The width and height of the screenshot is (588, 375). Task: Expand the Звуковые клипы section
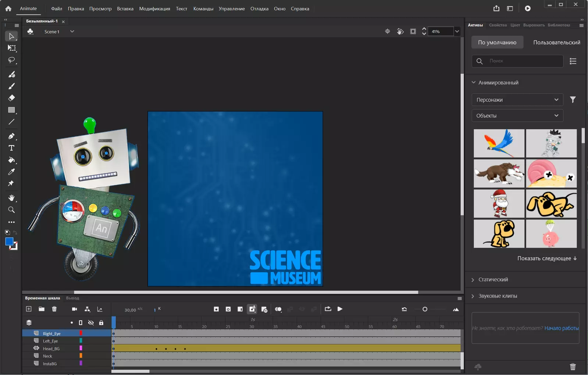coord(473,296)
